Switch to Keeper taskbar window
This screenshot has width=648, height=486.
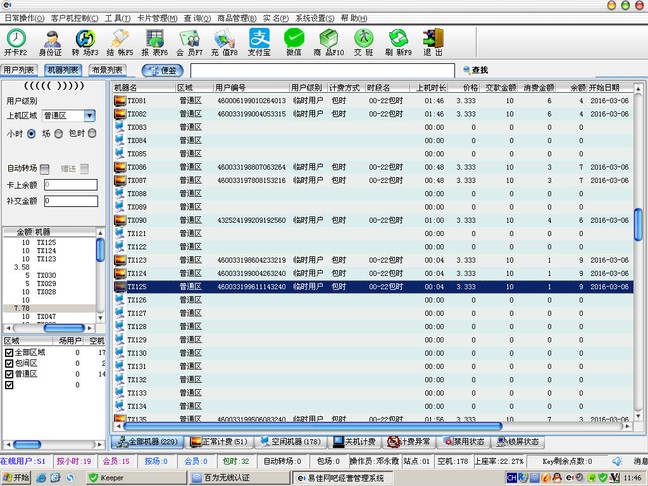(136, 478)
